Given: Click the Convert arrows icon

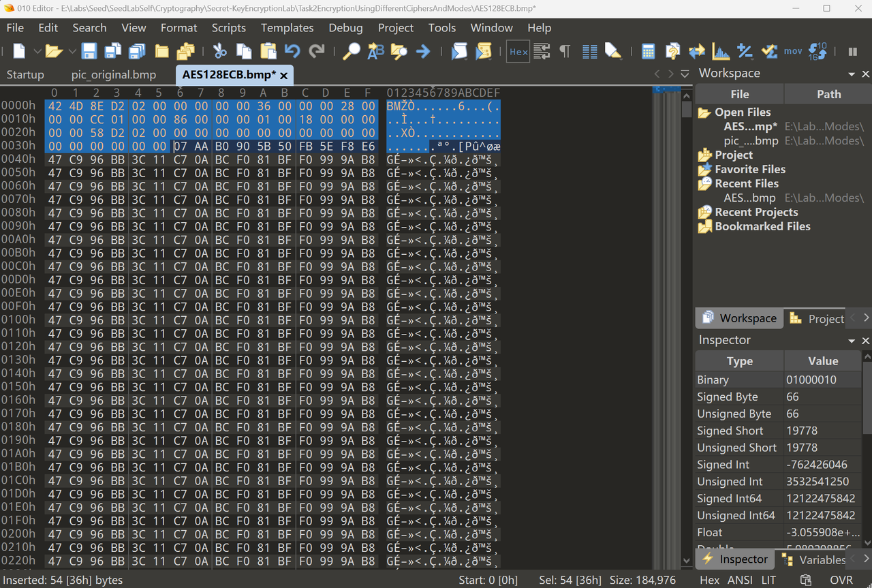Looking at the screenshot, I should 696,51.
